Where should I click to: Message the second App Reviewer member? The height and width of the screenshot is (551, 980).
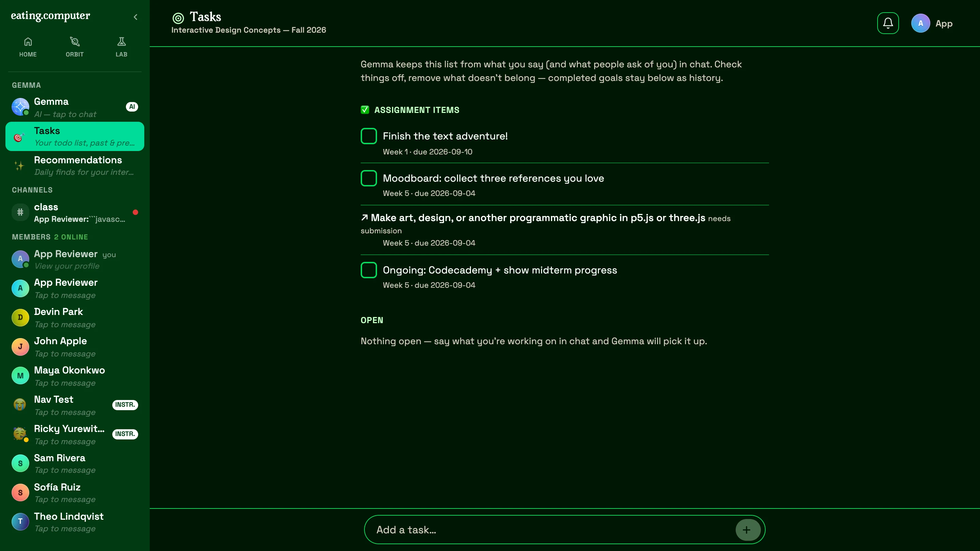pyautogui.click(x=75, y=289)
